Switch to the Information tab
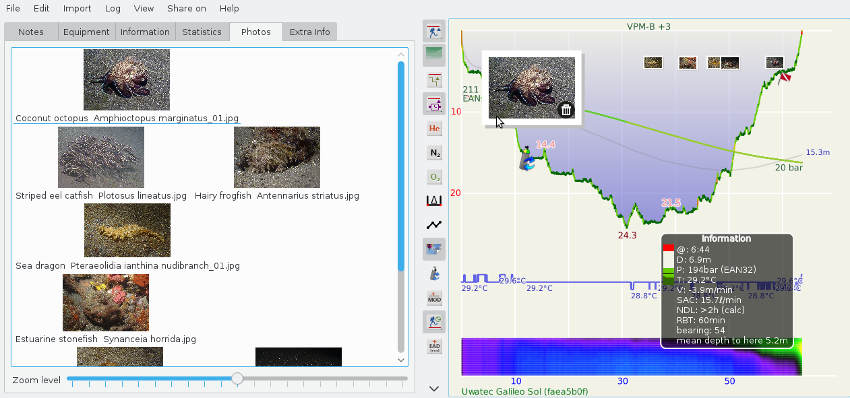 click(145, 32)
